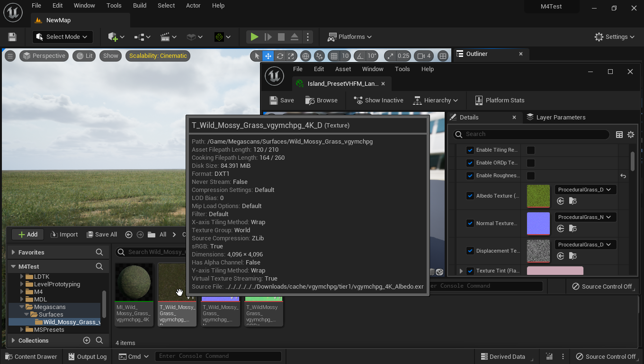The image size is (644, 364).
Task: Open the Perspective view mode menu
Action: (44, 56)
